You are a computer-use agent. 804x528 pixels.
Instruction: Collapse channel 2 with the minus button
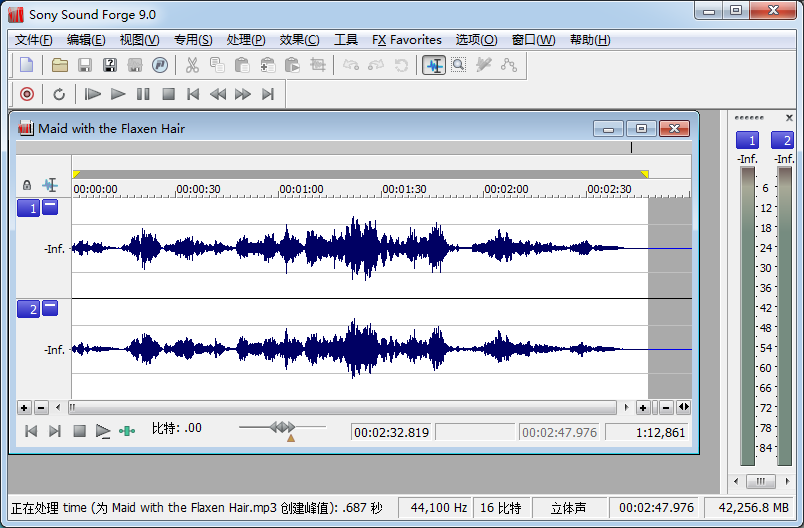(x=50, y=308)
